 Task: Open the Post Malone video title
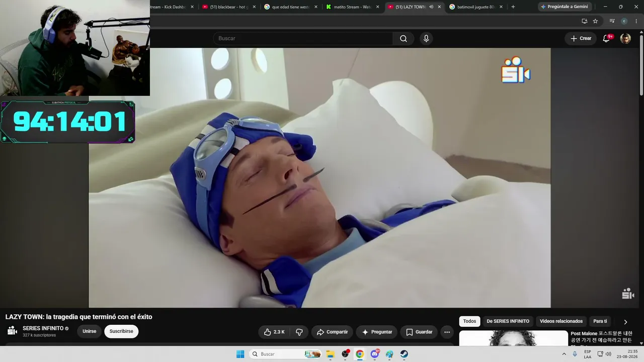[x=602, y=337]
